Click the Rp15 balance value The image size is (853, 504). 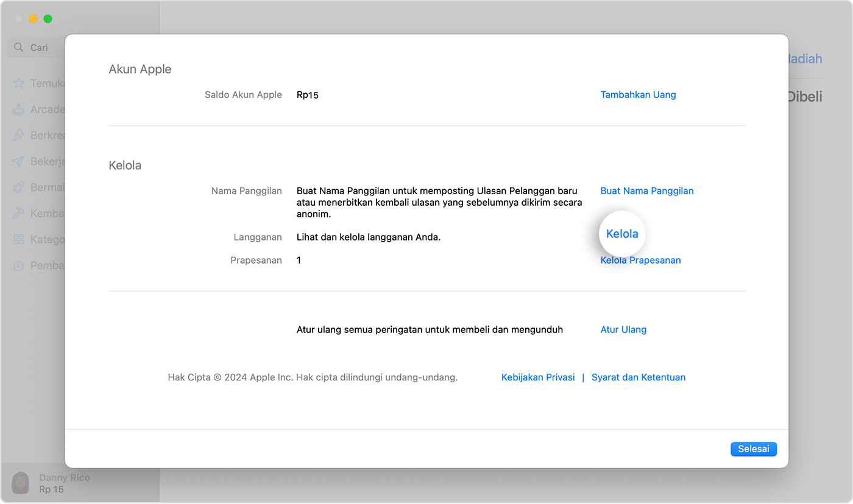tap(308, 95)
